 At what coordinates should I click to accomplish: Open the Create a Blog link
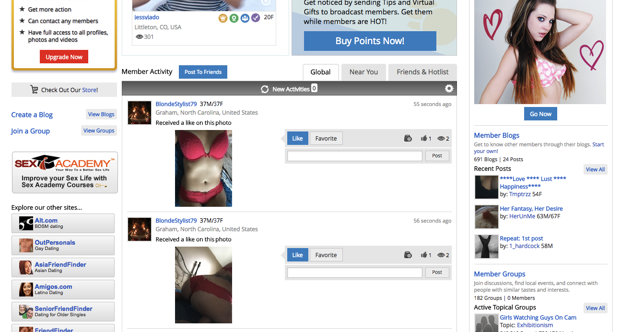[x=32, y=115]
